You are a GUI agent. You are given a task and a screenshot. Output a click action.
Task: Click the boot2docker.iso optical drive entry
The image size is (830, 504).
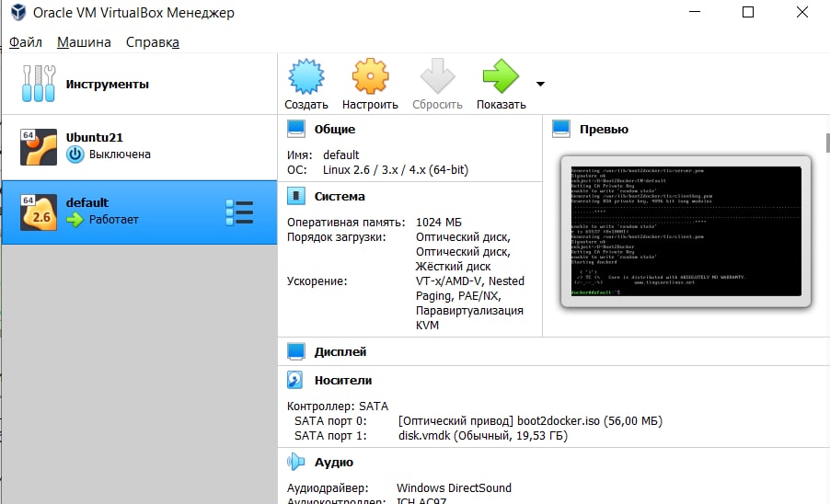[530, 421]
